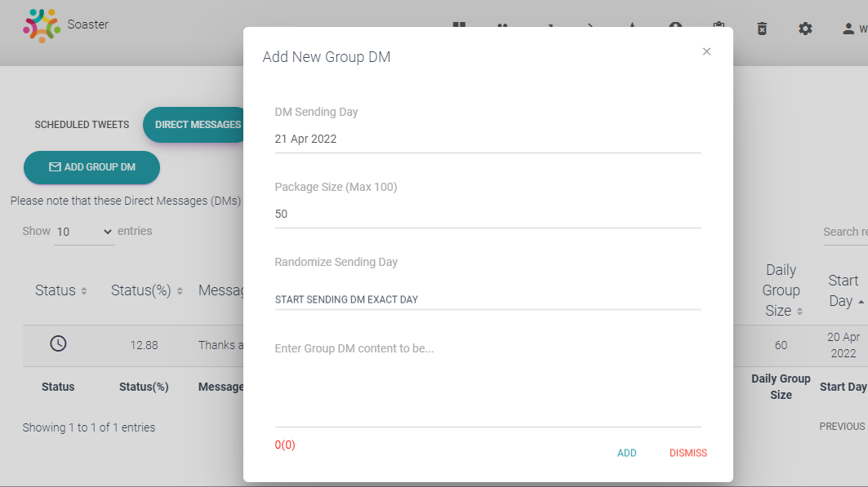
Task: Click the Add New Group DM title
Action: [x=327, y=57]
